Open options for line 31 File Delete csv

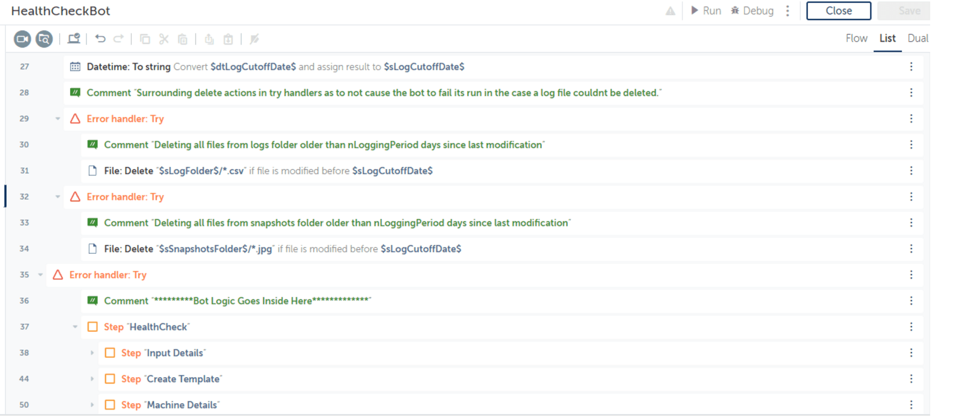point(911,171)
